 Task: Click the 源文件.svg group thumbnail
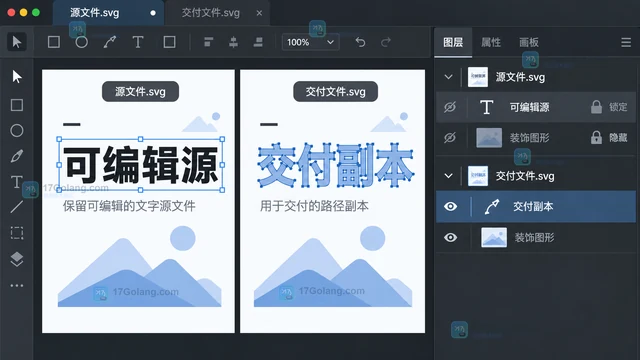[x=478, y=77]
